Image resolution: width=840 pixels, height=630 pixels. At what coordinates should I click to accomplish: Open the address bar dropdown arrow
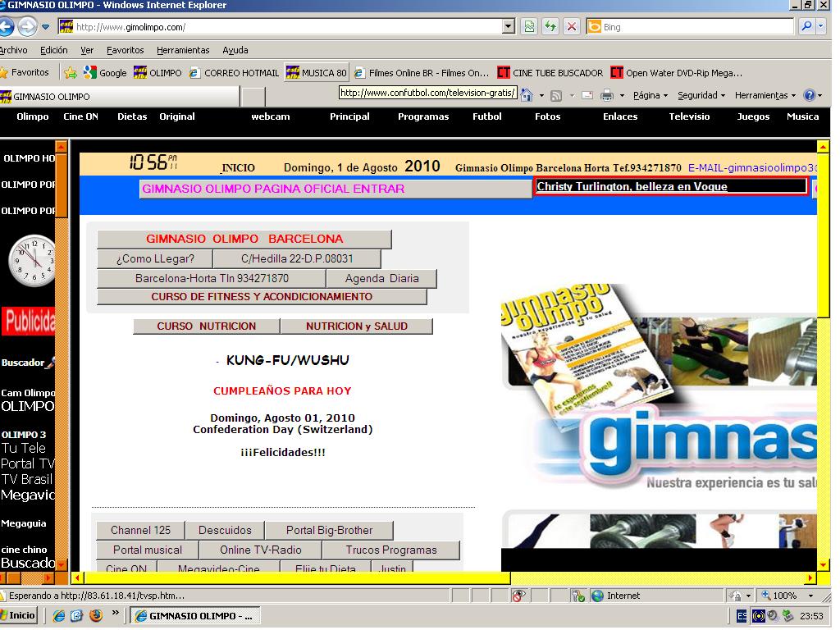tap(509, 27)
